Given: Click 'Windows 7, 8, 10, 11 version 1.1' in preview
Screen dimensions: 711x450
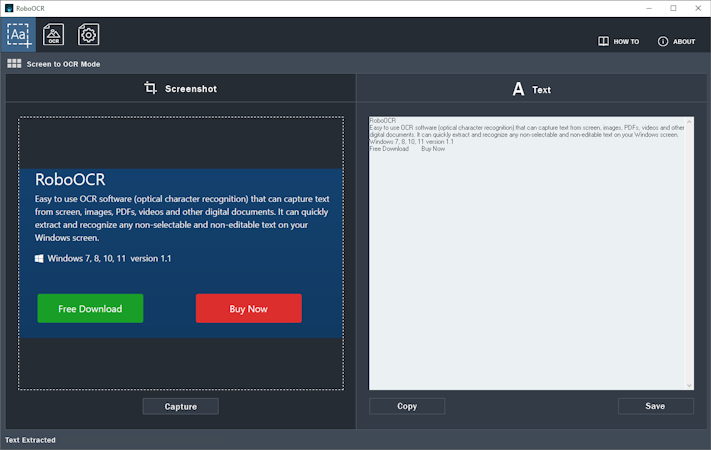Looking at the screenshot, I should click(x=109, y=259).
